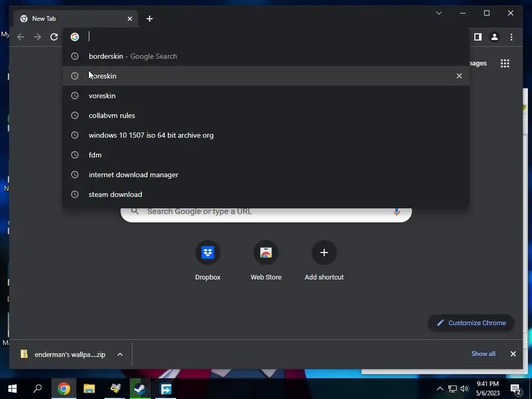Image resolution: width=532 pixels, height=399 pixels.
Task: Remove the highlighted suggestion with its X
Action: click(x=459, y=76)
